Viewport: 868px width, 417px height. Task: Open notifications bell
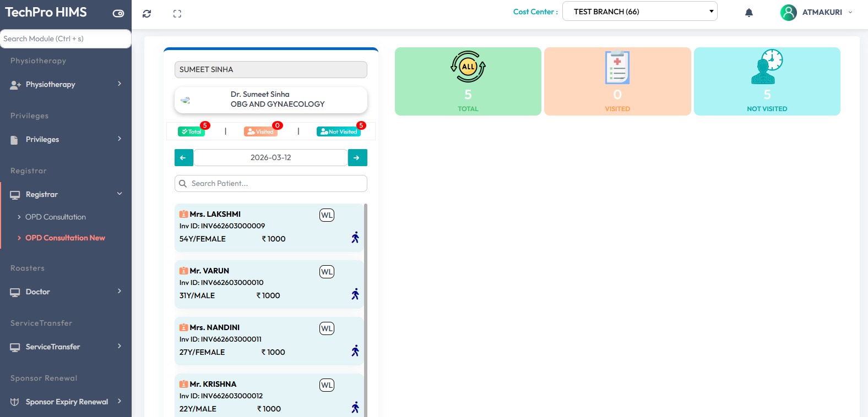tap(748, 13)
